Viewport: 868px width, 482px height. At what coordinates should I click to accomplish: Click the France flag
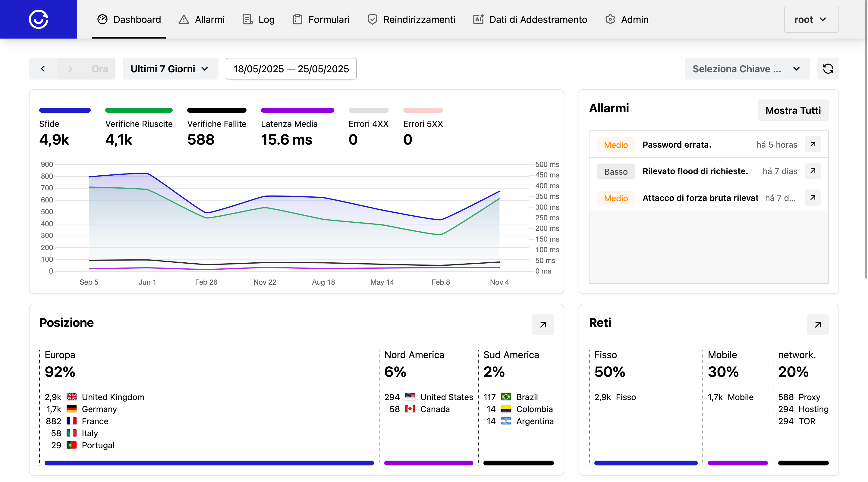pos(72,421)
